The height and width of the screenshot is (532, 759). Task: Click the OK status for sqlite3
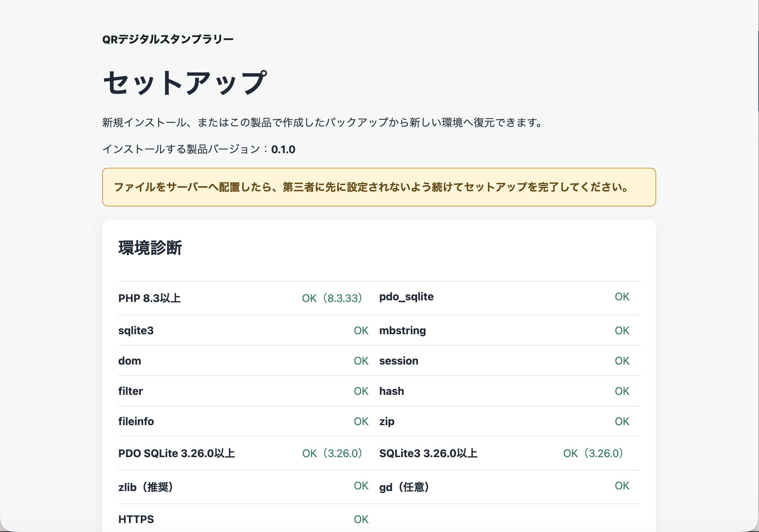361,331
